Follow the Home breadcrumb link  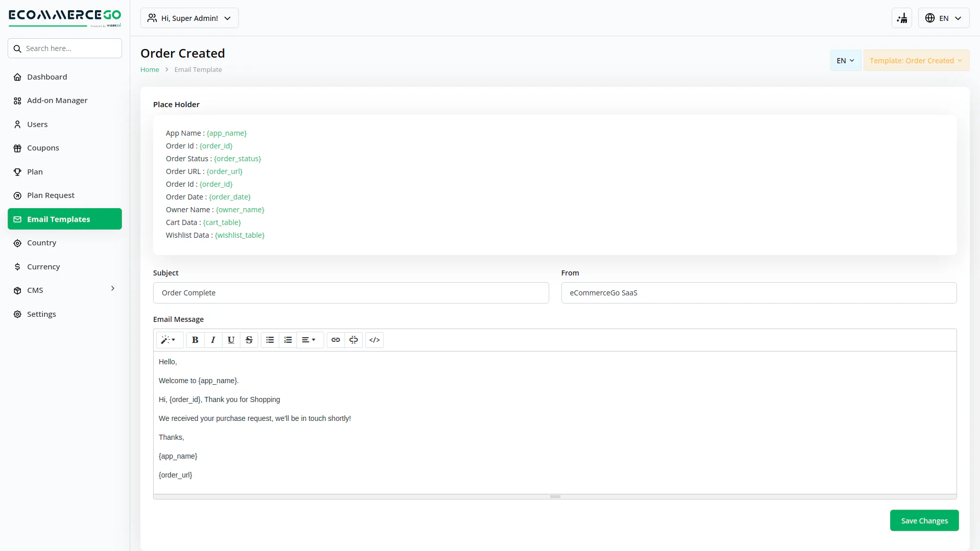[150, 70]
